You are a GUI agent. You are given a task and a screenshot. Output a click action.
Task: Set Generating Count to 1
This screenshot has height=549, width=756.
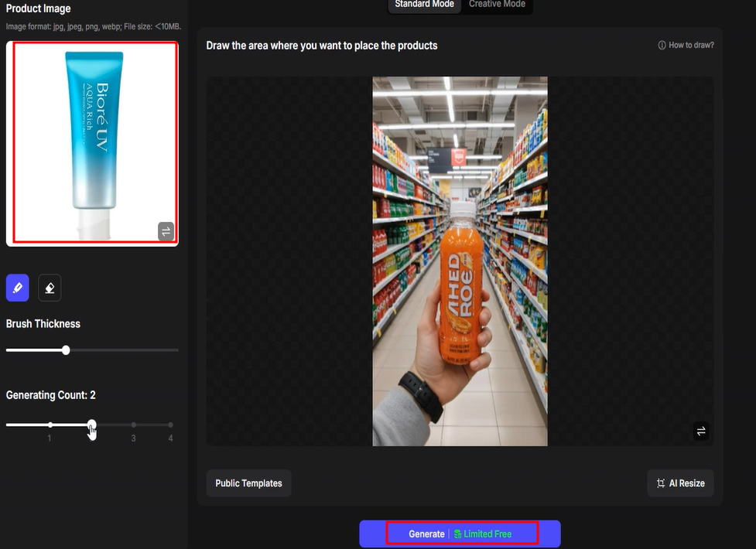click(50, 425)
